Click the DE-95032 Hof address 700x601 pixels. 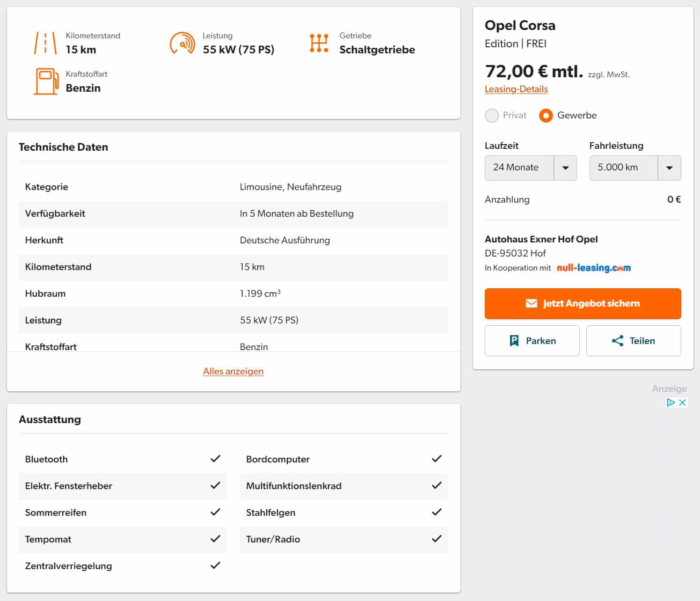click(515, 253)
